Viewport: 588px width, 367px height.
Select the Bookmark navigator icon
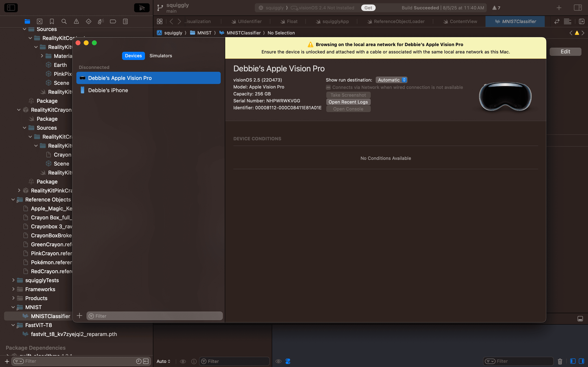52,21
